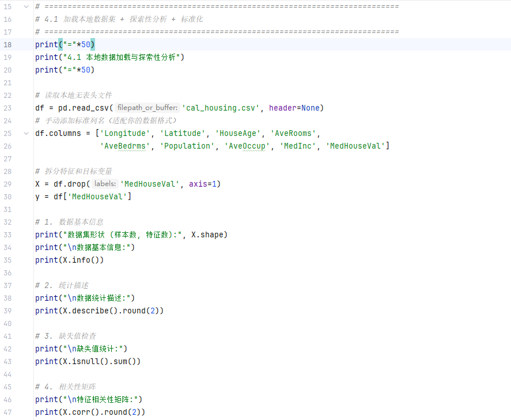Click the comment "# 读取本地无表头文件"
This screenshot has height=420, width=511.
(x=74, y=95)
